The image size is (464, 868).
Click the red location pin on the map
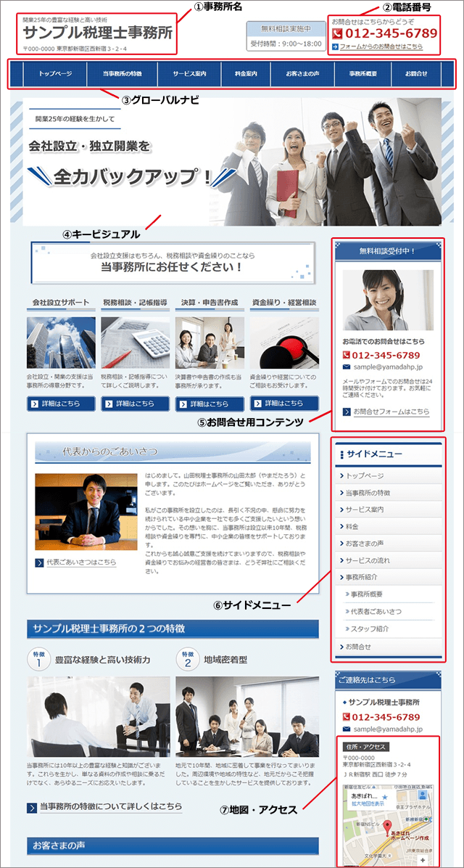pyautogui.click(x=387, y=827)
